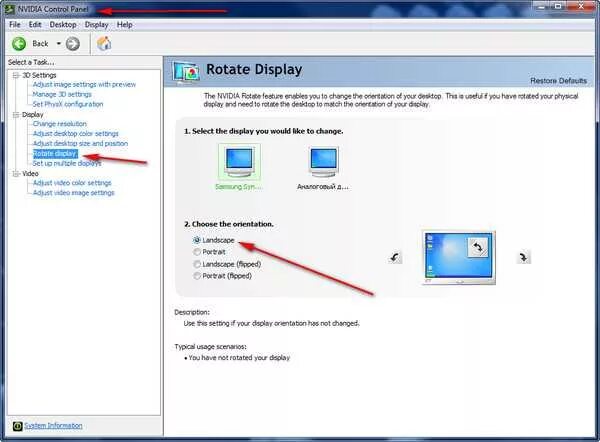
Task: Click Restore Defaults link
Action: 558,81
